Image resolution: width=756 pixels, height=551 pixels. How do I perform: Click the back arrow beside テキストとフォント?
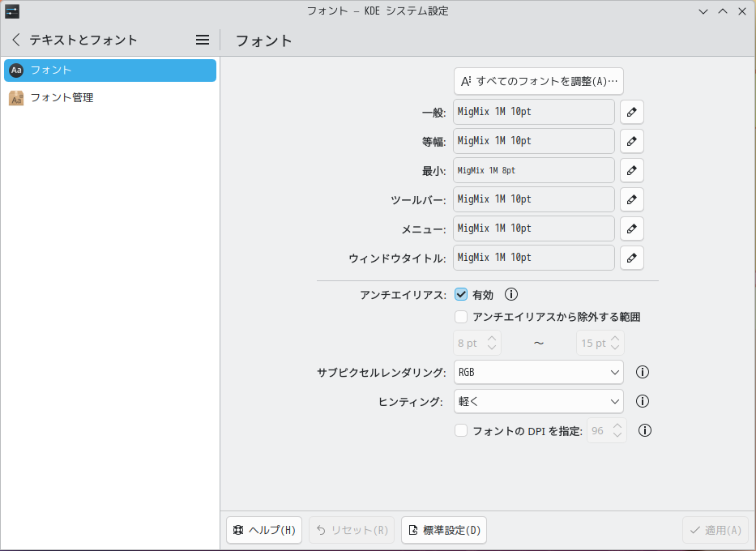pos(15,39)
